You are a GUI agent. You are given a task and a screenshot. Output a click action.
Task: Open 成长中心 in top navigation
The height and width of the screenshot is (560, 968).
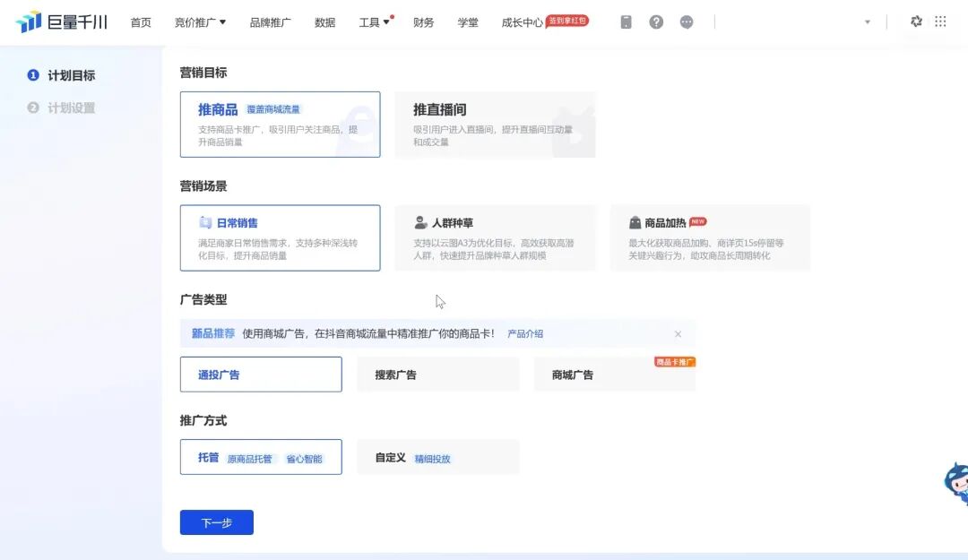[523, 22]
